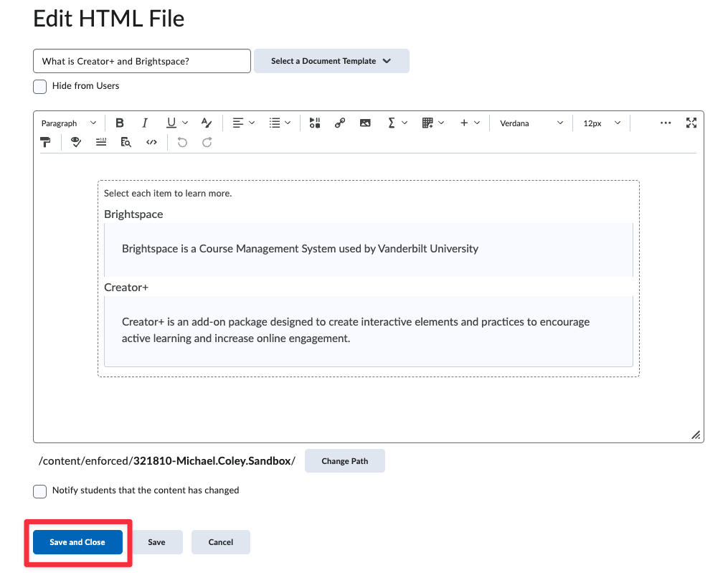728x573 pixels.
Task: Open the more actions ellipsis menu
Action: tap(665, 123)
